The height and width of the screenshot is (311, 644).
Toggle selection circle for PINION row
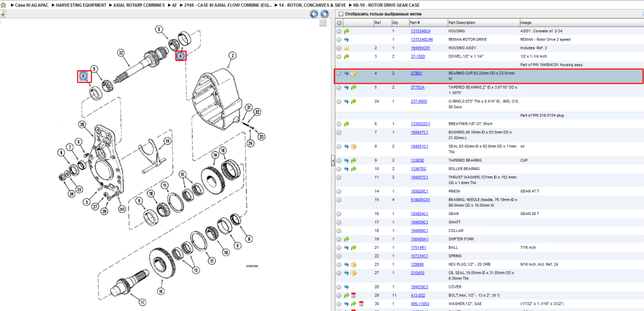click(339, 191)
